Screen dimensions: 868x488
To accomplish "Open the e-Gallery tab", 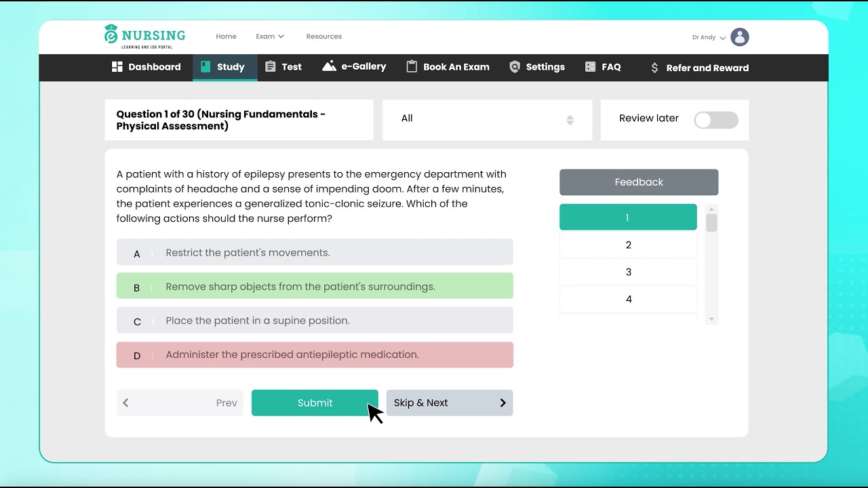I will click(x=354, y=67).
